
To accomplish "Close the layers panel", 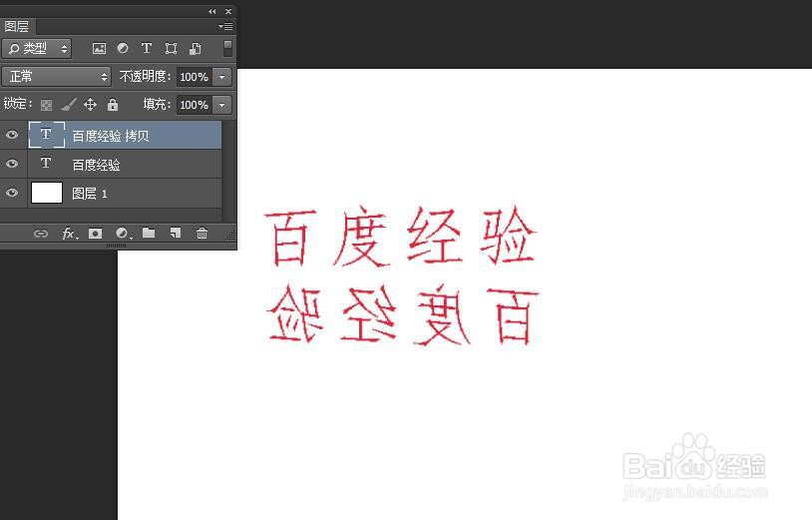I will click(x=228, y=11).
